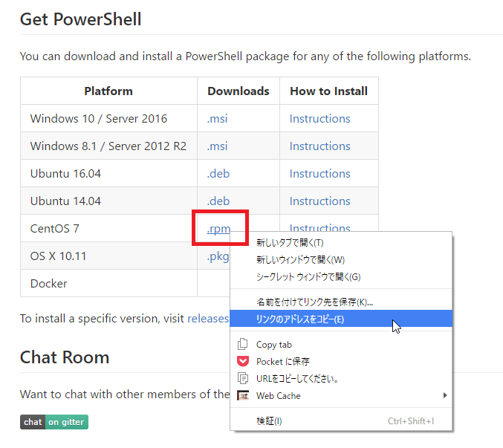Click the Chat Room heading
Image resolution: width=503 pixels, height=448 pixels.
pyautogui.click(x=65, y=357)
